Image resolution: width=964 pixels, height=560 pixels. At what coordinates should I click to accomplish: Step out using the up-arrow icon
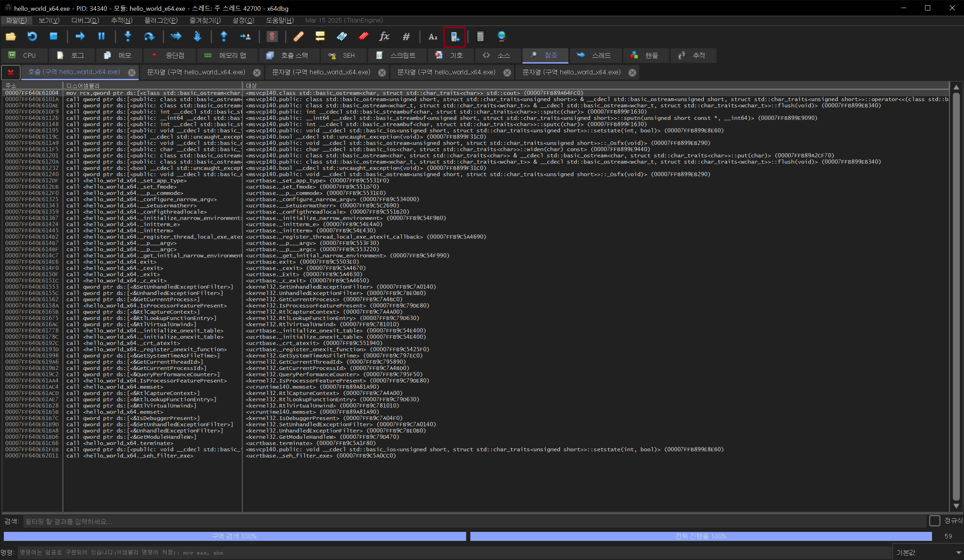(x=224, y=36)
